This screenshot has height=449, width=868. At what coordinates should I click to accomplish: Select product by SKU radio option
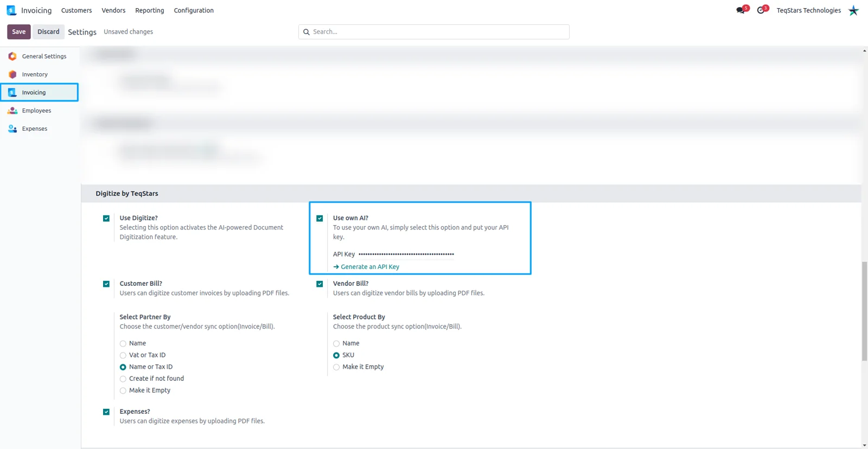tap(336, 356)
